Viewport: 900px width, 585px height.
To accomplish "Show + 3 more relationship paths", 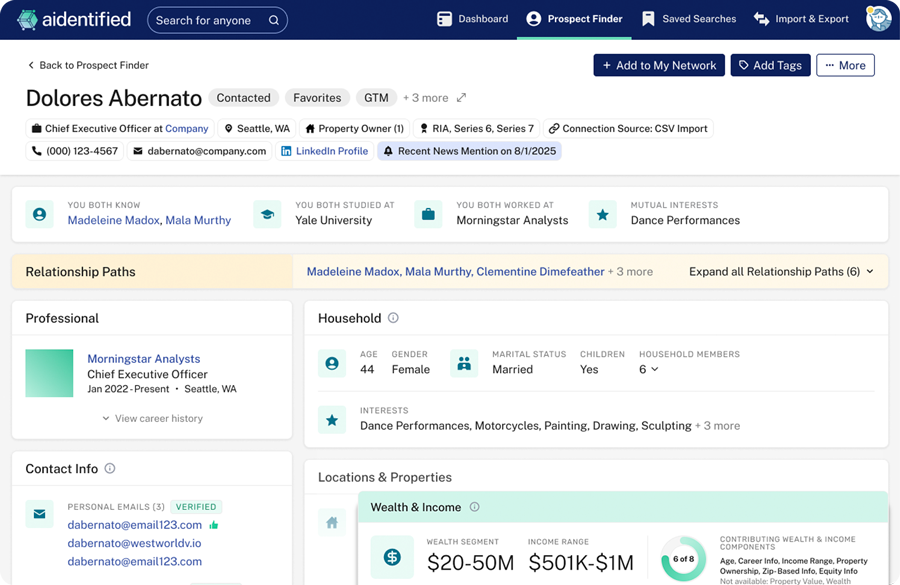I will [x=630, y=272].
